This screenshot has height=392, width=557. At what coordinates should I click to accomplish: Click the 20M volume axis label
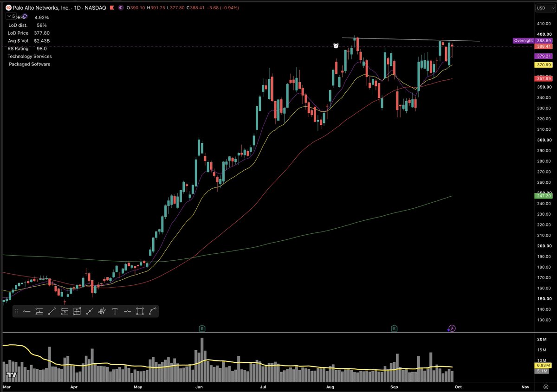click(542, 340)
